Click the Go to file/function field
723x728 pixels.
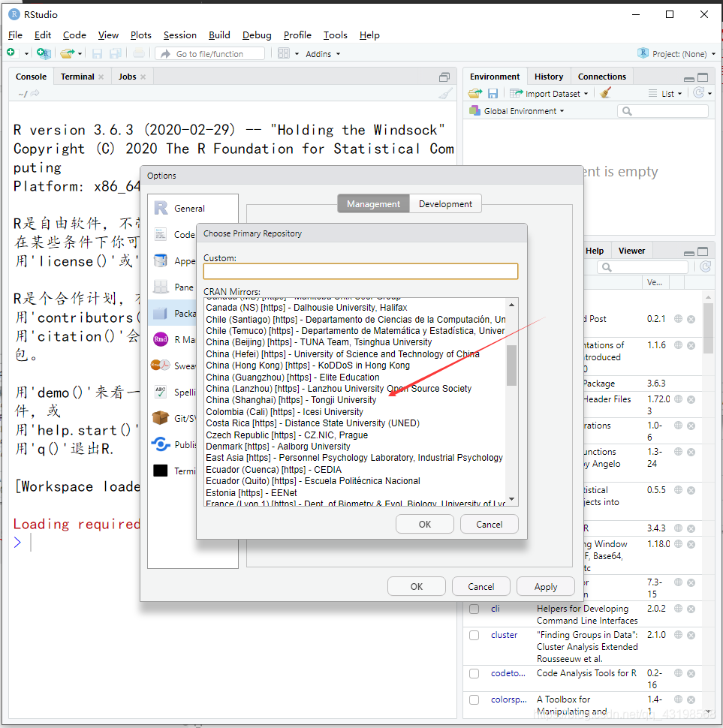pyautogui.click(x=209, y=54)
